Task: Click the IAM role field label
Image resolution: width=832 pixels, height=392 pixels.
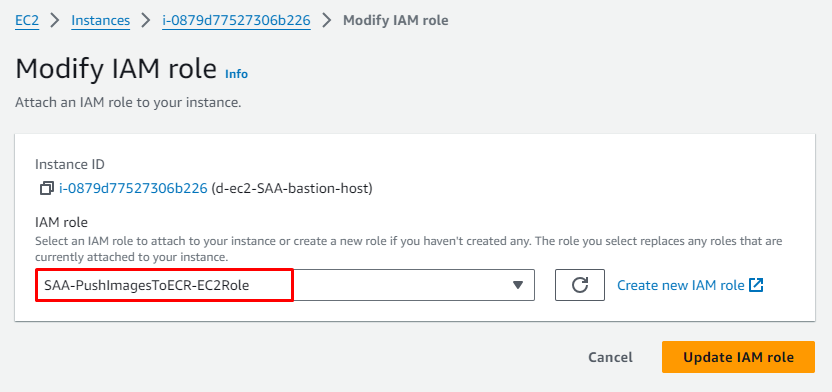Action: [61, 222]
